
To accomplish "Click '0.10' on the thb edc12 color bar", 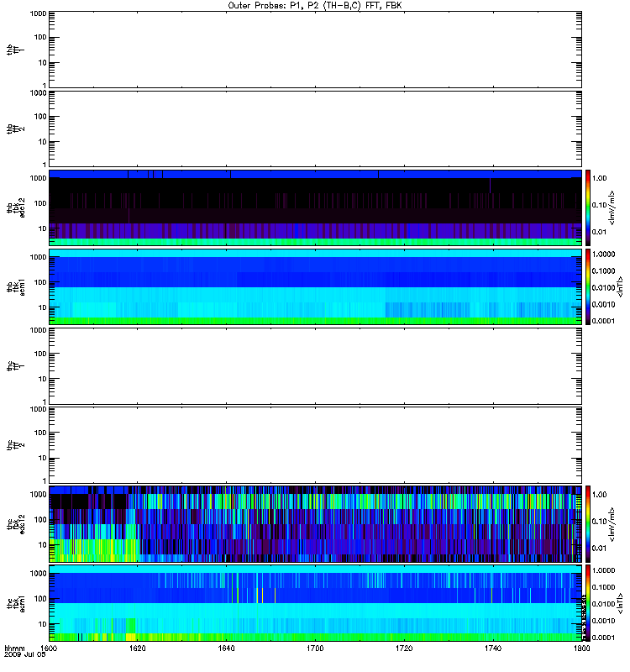I will pyautogui.click(x=600, y=205).
